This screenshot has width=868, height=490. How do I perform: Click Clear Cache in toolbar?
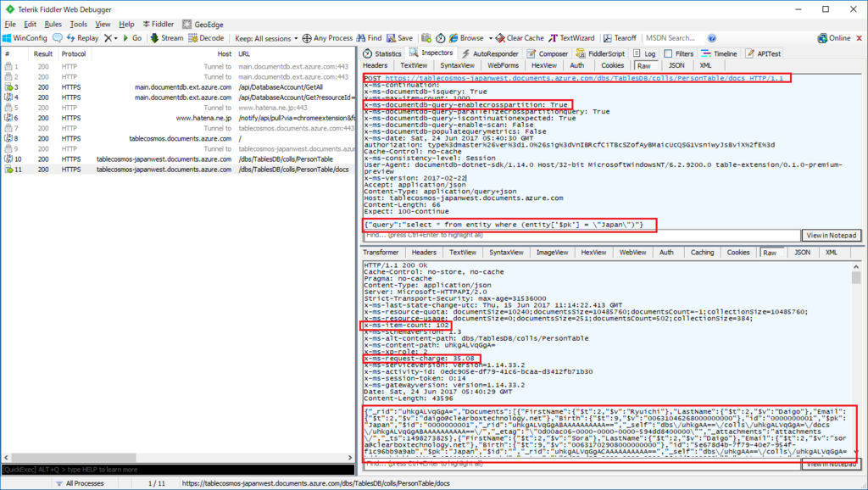pyautogui.click(x=520, y=38)
